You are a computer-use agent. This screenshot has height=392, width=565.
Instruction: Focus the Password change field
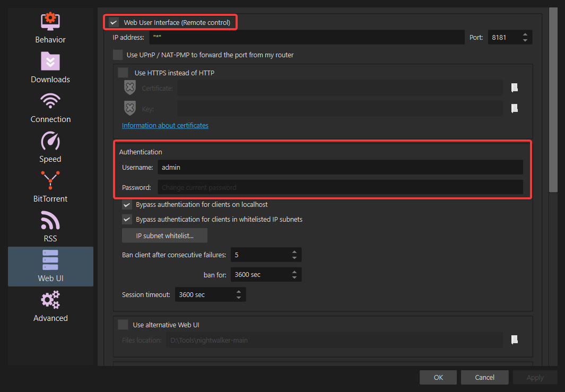coord(340,187)
